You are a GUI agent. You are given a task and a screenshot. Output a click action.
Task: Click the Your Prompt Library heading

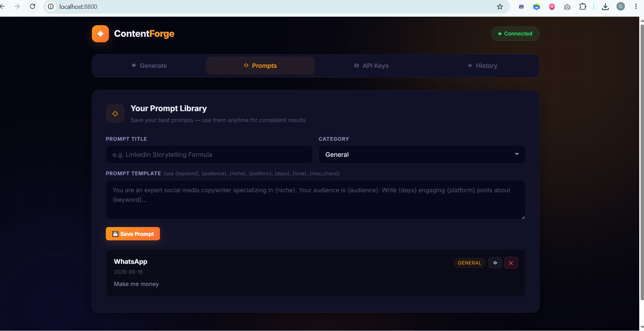(168, 108)
